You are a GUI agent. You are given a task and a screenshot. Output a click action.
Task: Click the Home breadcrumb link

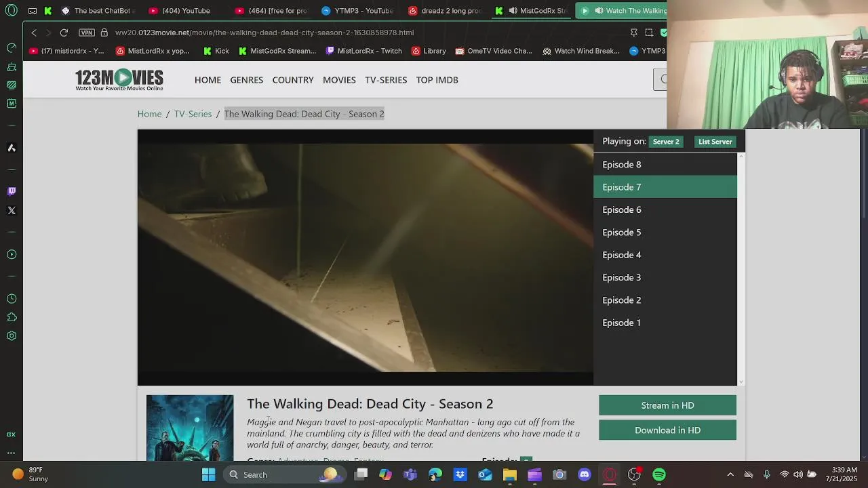coord(149,114)
